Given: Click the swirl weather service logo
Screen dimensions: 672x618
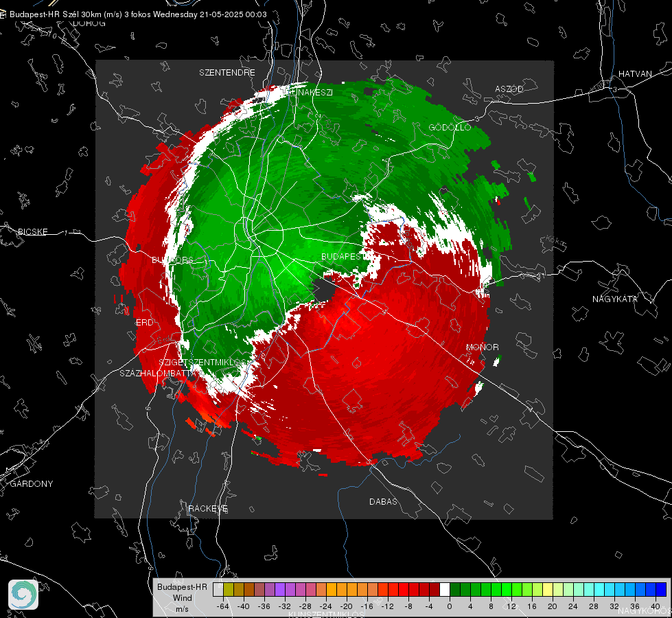Looking at the screenshot, I should [x=23, y=595].
